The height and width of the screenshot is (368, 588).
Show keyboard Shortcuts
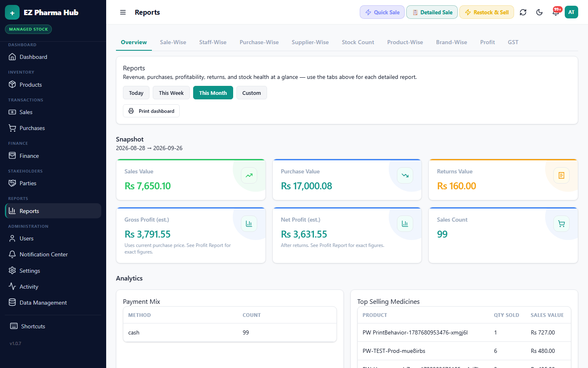pyautogui.click(x=53, y=326)
